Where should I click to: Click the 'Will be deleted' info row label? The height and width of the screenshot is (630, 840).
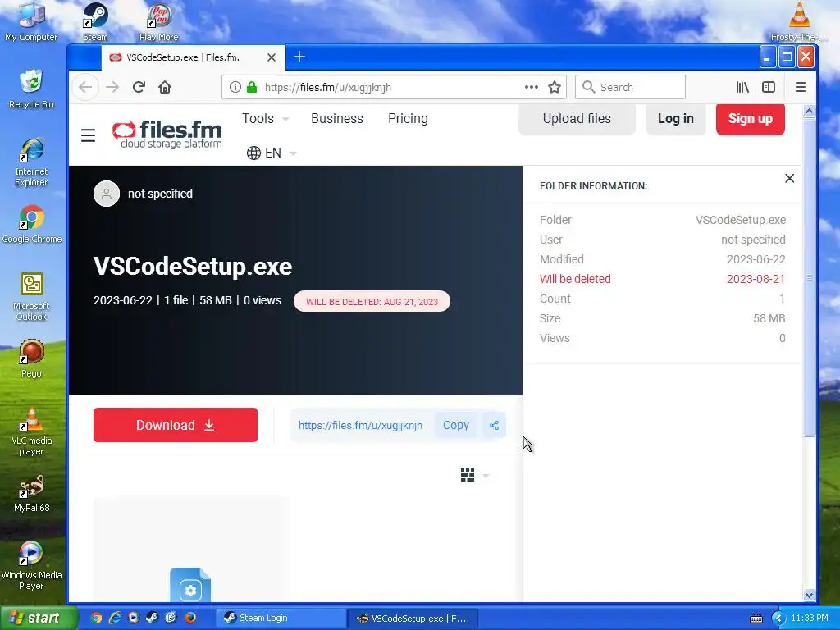click(575, 279)
